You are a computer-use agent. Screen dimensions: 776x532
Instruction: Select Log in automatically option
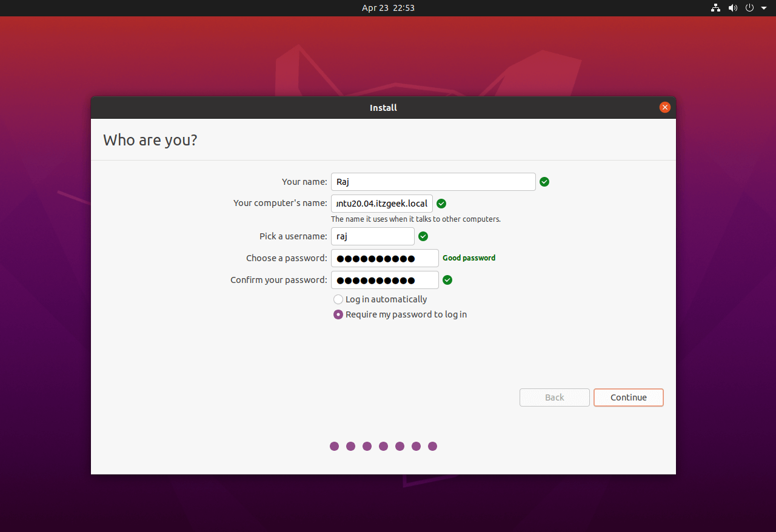coord(338,299)
